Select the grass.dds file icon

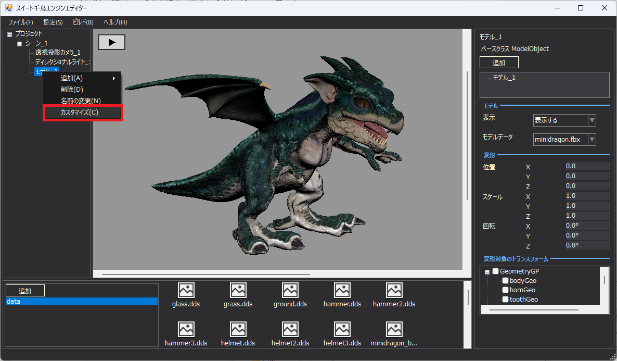[x=238, y=290]
